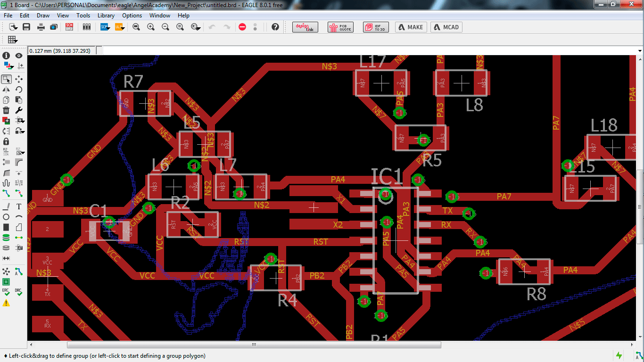The height and width of the screenshot is (362, 644).
Task: Open the Tools menu
Action: click(x=83, y=16)
